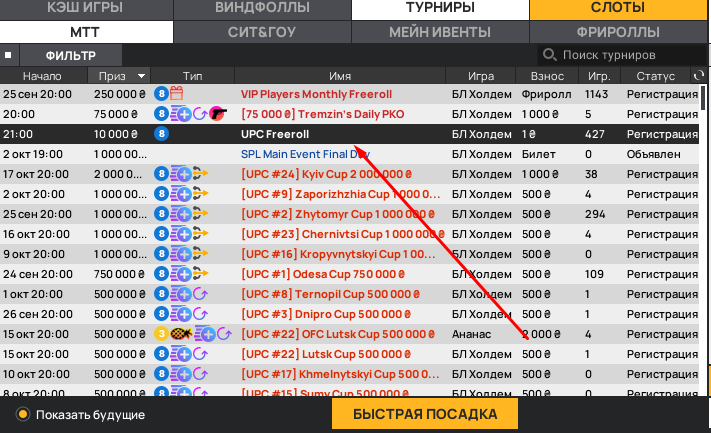Select the UPC Freeroll tournament name

pyautogui.click(x=275, y=134)
